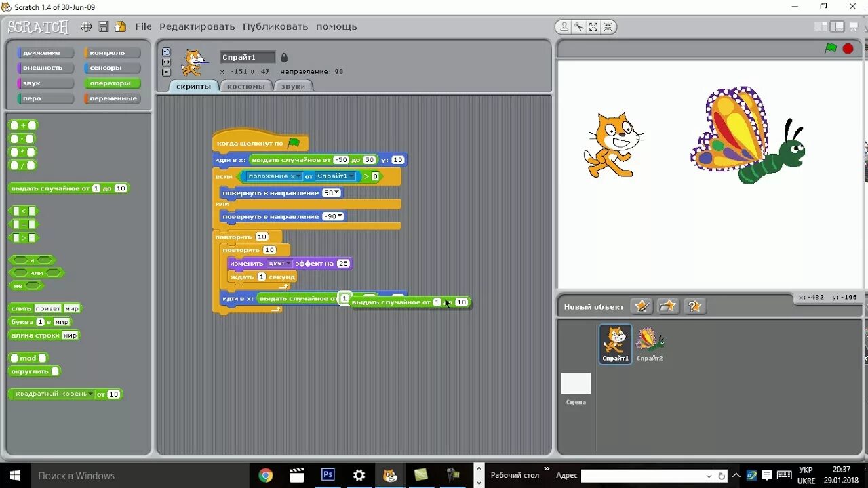Click the palette 'и' boolean block
Screen dimensions: 868x488
click(33, 260)
